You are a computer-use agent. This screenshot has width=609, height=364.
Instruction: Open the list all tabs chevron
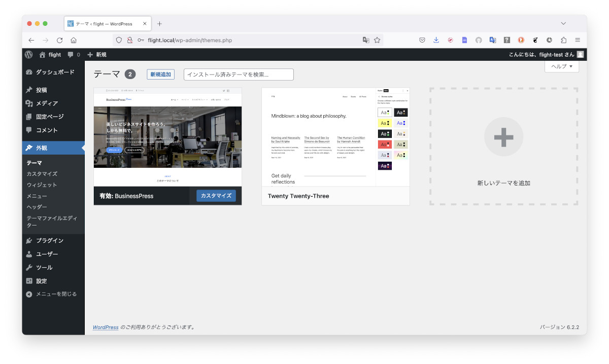coord(563,24)
